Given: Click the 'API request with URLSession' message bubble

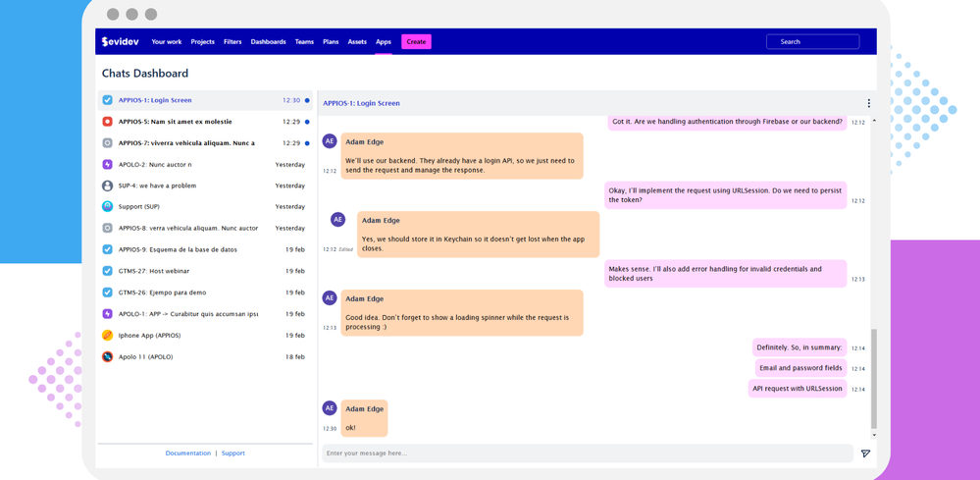Looking at the screenshot, I should tap(798, 388).
